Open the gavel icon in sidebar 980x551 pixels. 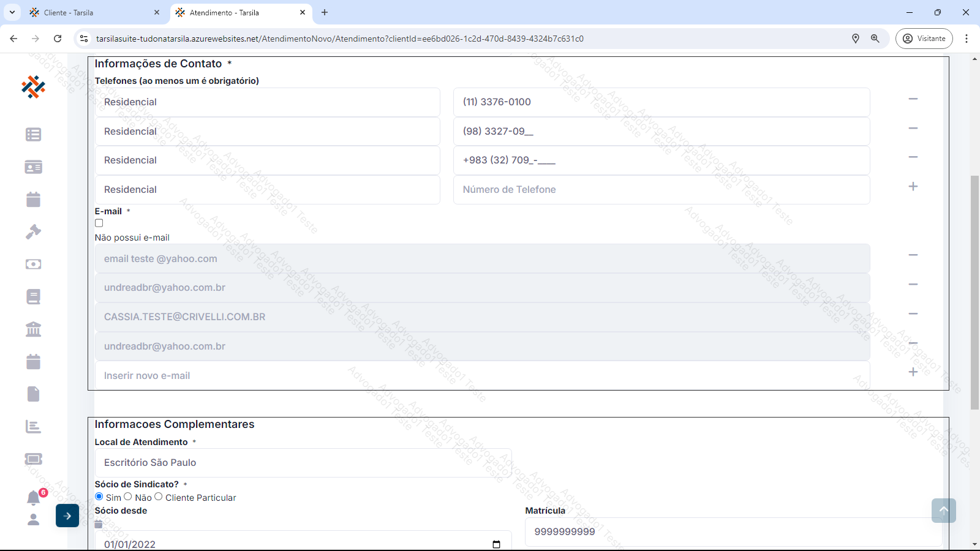pyautogui.click(x=33, y=232)
